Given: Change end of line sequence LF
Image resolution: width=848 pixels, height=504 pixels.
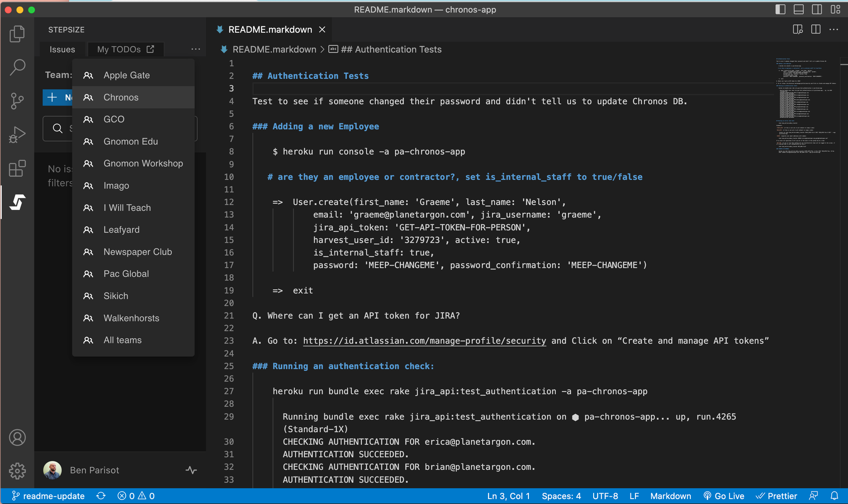Looking at the screenshot, I should point(634,496).
